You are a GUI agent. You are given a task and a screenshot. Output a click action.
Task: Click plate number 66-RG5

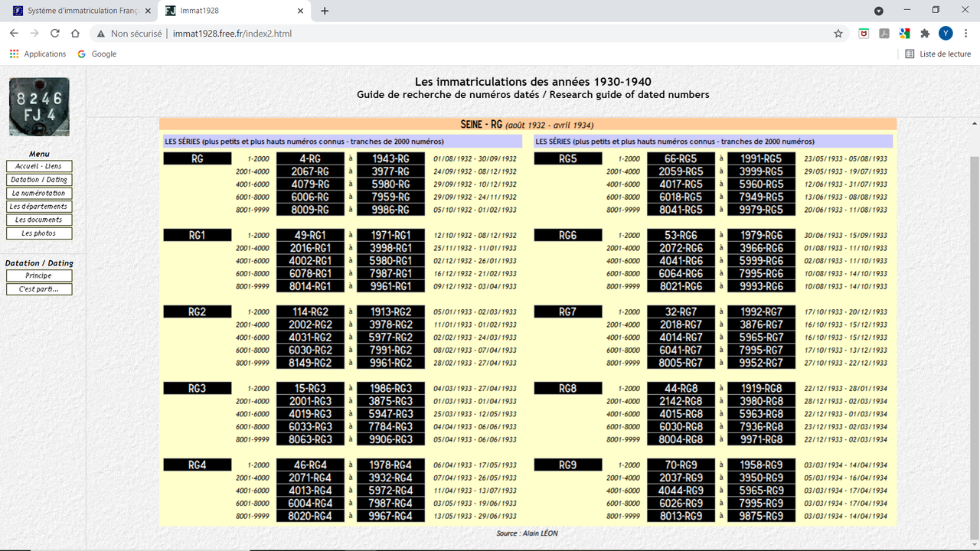click(681, 158)
